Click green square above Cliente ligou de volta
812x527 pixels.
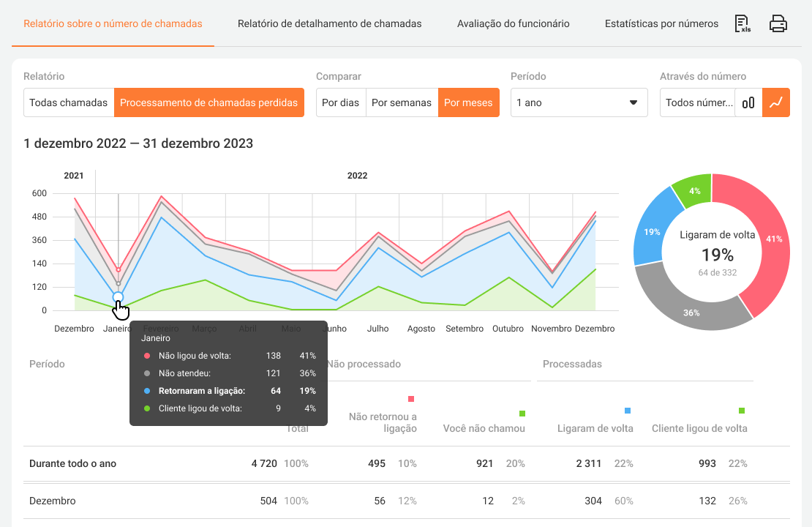tap(742, 411)
